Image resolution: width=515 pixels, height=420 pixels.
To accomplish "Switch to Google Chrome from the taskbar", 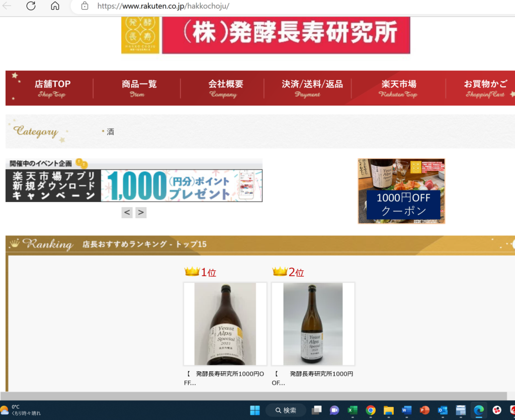I will coord(371,410).
